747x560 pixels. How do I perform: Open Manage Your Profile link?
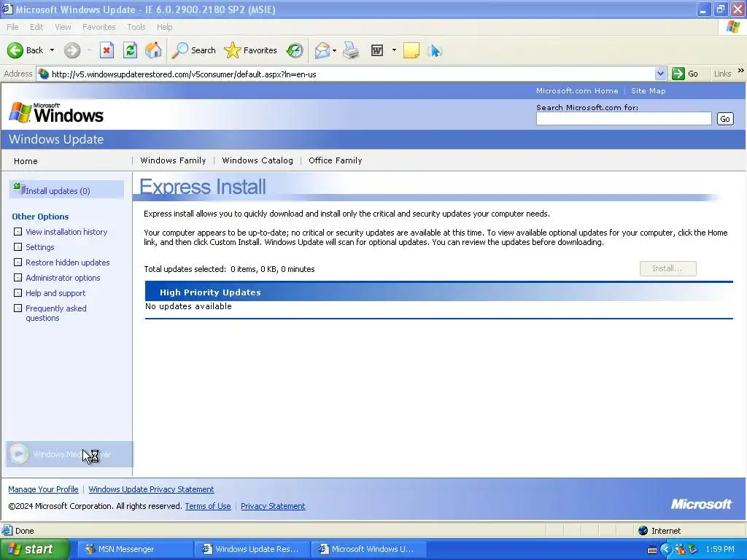pos(43,489)
